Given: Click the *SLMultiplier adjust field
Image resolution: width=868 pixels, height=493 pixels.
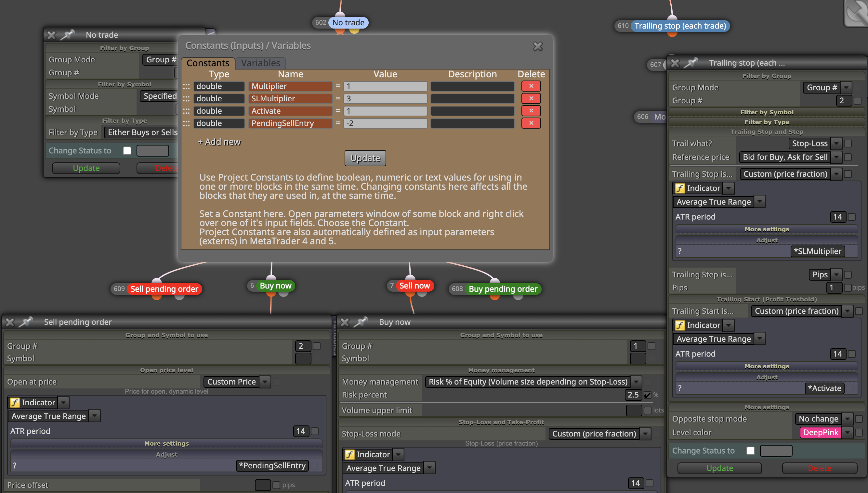Looking at the screenshot, I should (x=818, y=251).
